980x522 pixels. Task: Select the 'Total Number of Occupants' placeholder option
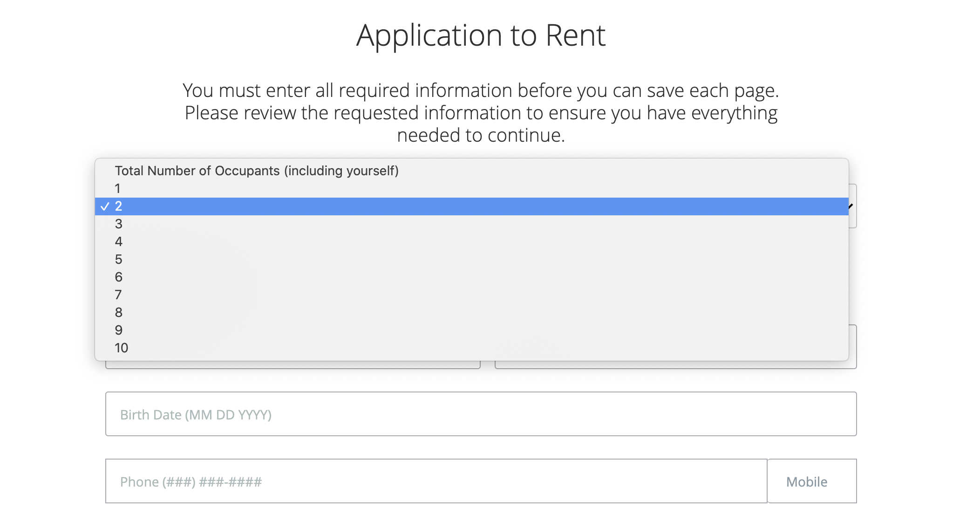tap(256, 171)
